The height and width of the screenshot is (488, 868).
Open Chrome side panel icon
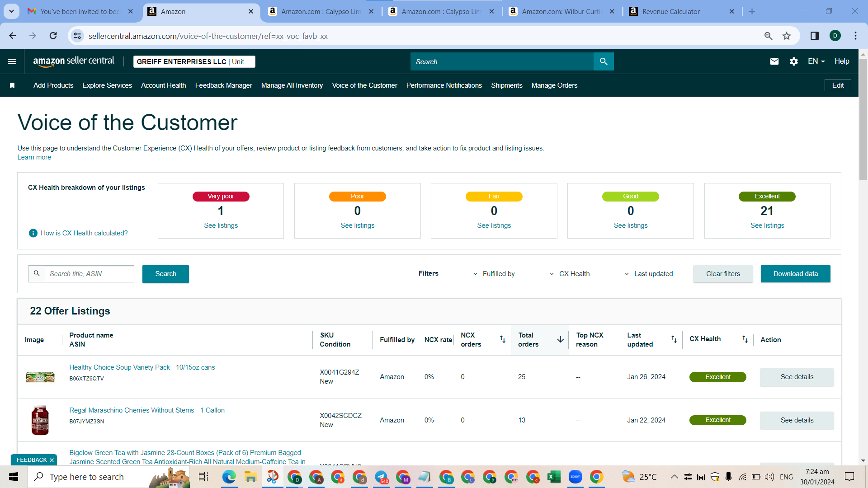pos(815,36)
